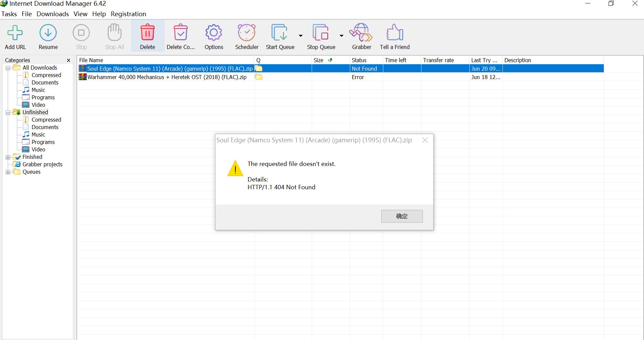
Task: Open the Options gear icon
Action: point(213,33)
